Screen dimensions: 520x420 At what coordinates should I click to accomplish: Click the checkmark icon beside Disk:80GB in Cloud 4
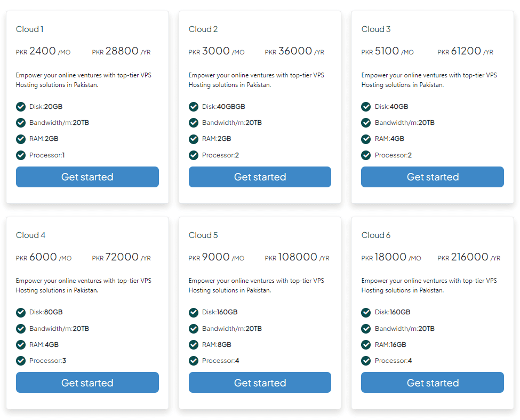click(21, 312)
